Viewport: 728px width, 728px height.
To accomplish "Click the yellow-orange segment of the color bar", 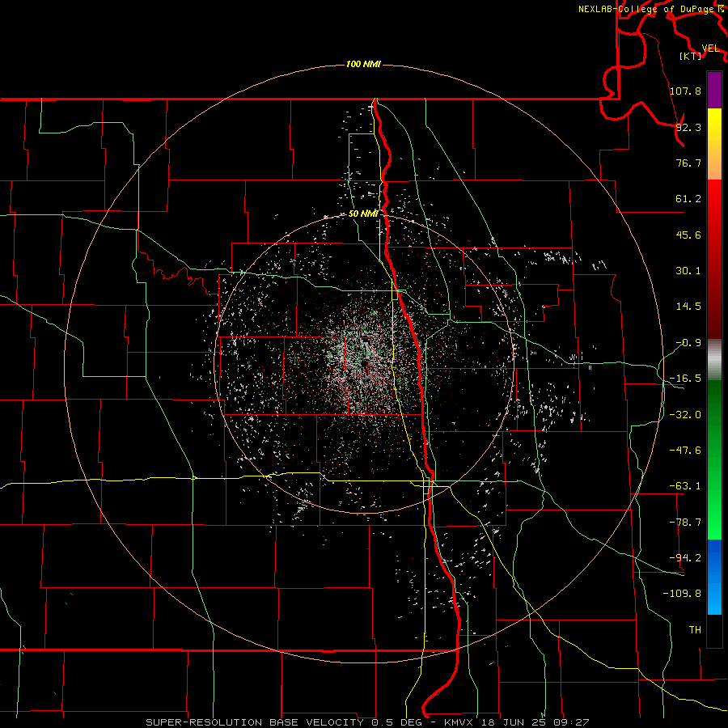I will (x=714, y=144).
